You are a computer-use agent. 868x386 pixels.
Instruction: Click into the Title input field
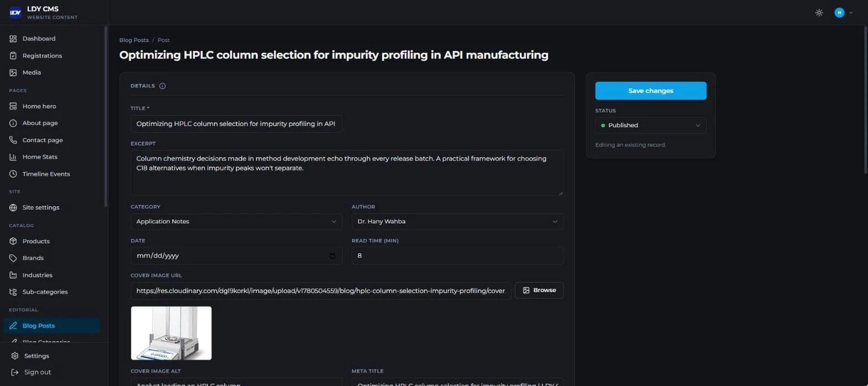click(236, 124)
